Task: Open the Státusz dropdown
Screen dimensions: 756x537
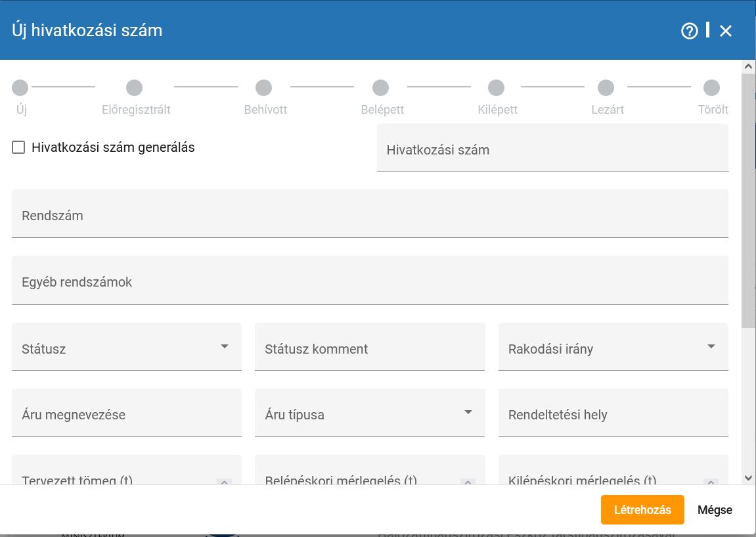Action: click(x=127, y=347)
